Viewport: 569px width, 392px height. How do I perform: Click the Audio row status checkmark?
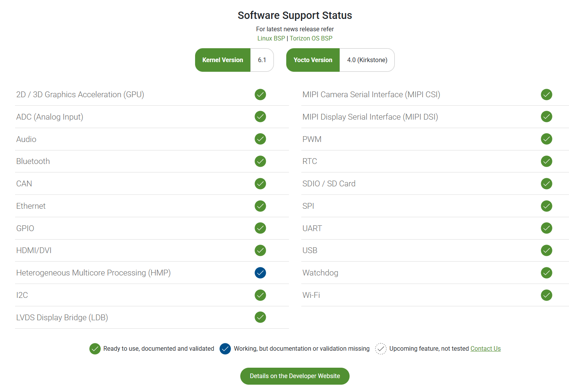click(x=260, y=139)
